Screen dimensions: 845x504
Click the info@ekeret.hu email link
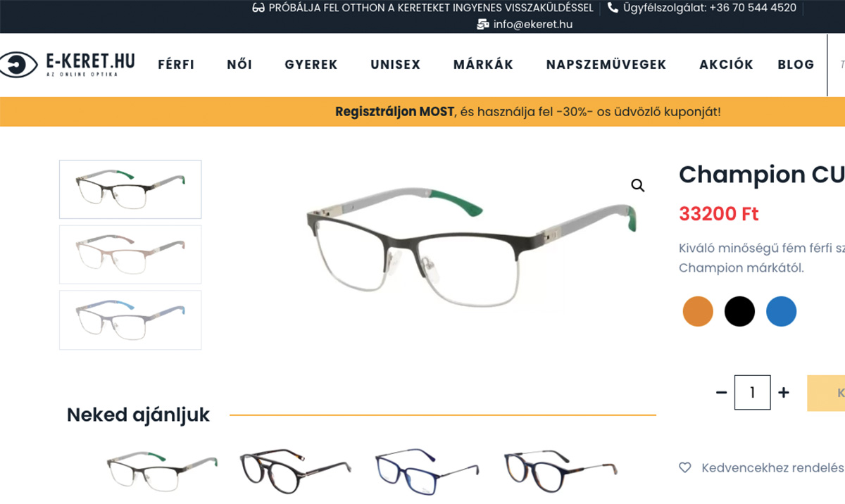(x=533, y=24)
